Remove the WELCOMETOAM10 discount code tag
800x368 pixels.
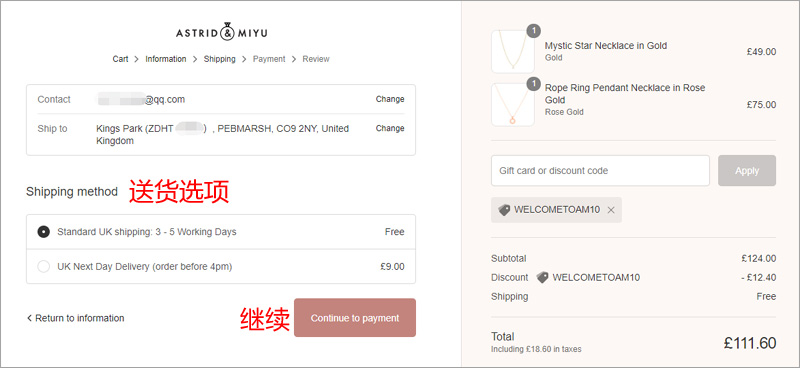[611, 210]
